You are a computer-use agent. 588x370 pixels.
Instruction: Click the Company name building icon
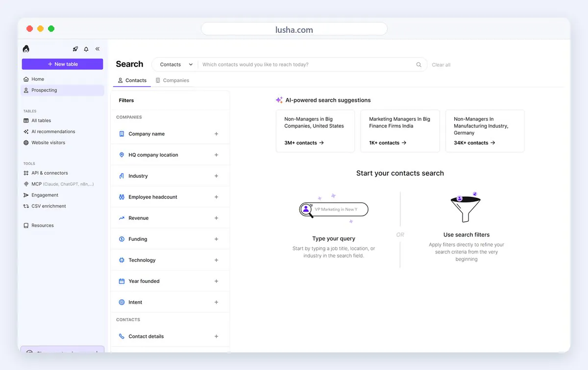coord(122,134)
